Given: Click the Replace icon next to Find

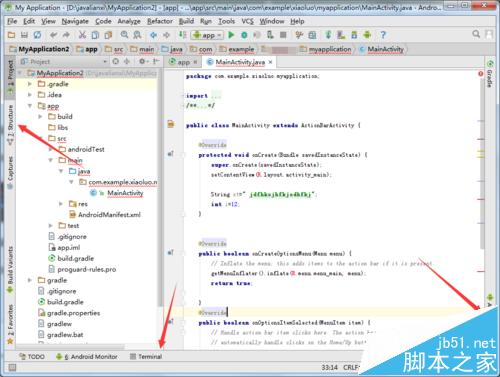Looking at the screenshot, I should (x=137, y=35).
